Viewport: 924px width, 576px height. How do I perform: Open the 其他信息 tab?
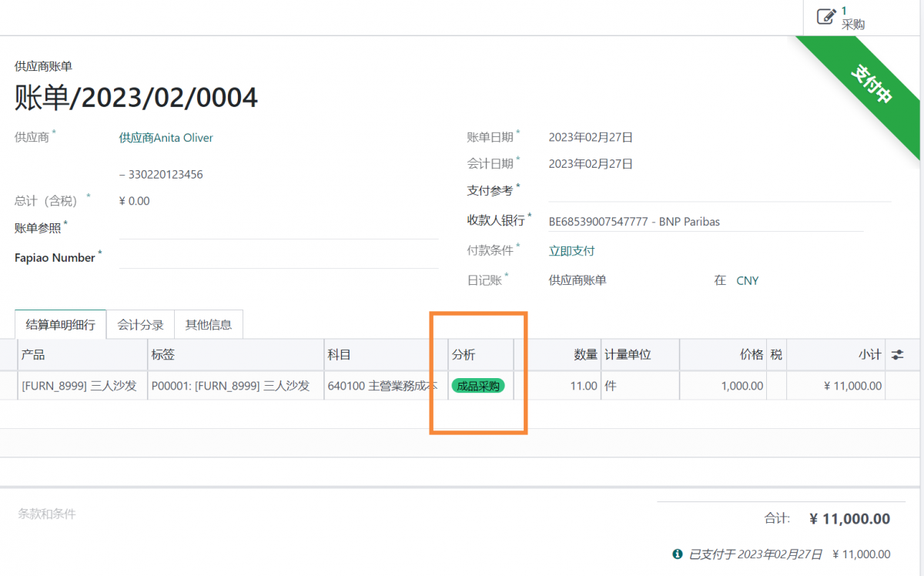207,324
